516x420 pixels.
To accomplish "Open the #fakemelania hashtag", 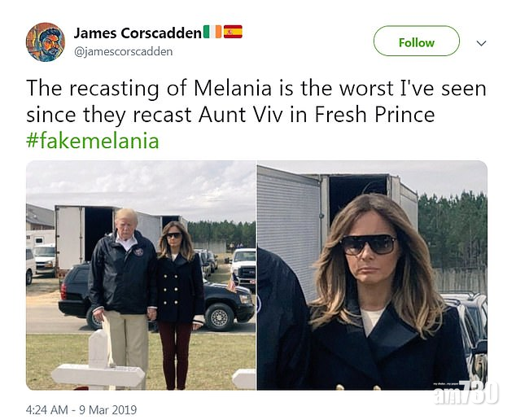I will [x=92, y=140].
